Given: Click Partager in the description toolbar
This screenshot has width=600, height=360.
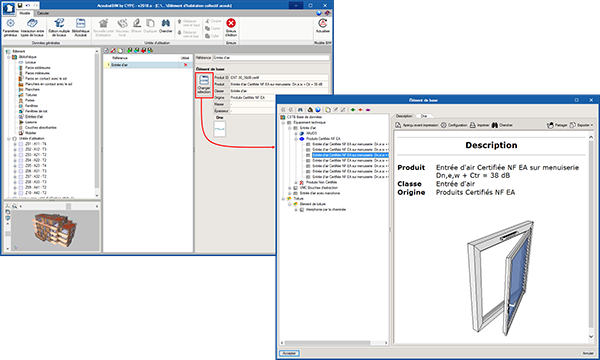Looking at the screenshot, I should (558, 125).
